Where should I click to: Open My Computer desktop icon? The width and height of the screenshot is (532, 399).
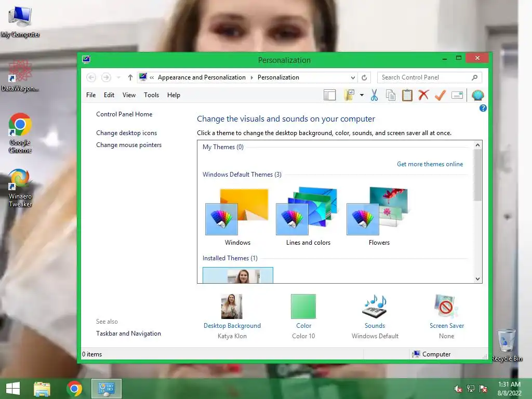tap(20, 21)
